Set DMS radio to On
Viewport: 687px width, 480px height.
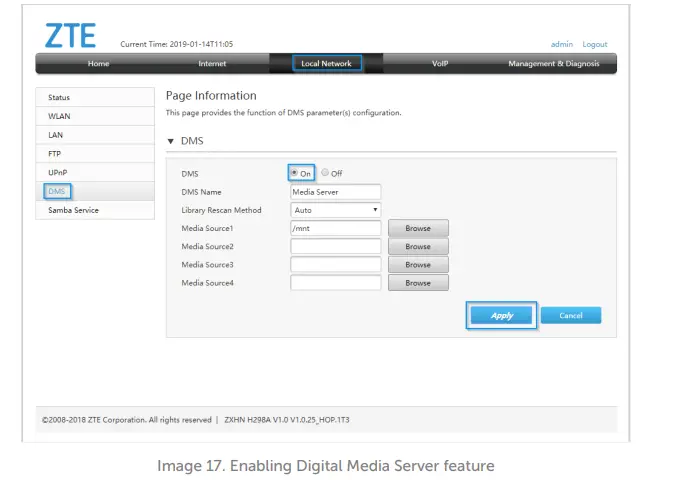(x=294, y=173)
